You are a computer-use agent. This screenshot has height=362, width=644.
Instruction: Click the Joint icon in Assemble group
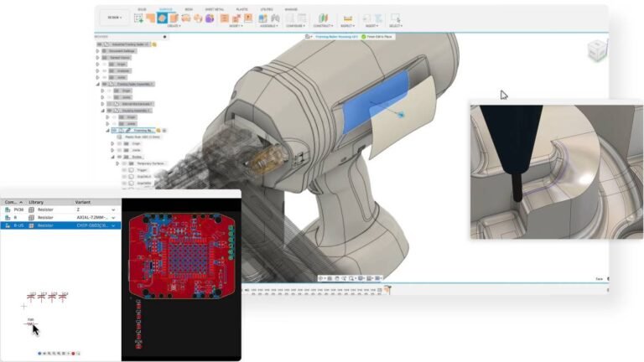pyautogui.click(x=275, y=18)
